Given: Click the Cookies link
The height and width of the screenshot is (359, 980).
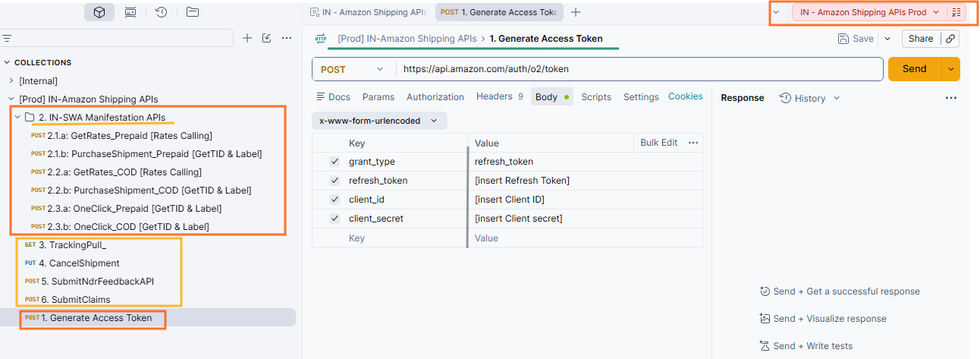Looking at the screenshot, I should tap(686, 96).
